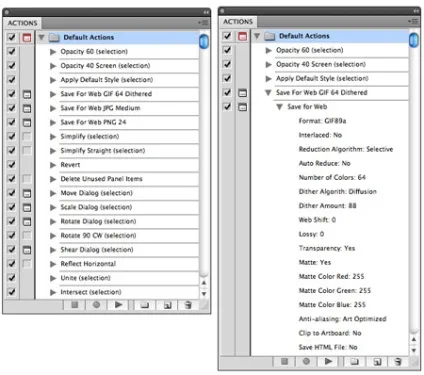Uncheck Revert action checkbox
This screenshot has height=375, width=424.
click(12, 164)
